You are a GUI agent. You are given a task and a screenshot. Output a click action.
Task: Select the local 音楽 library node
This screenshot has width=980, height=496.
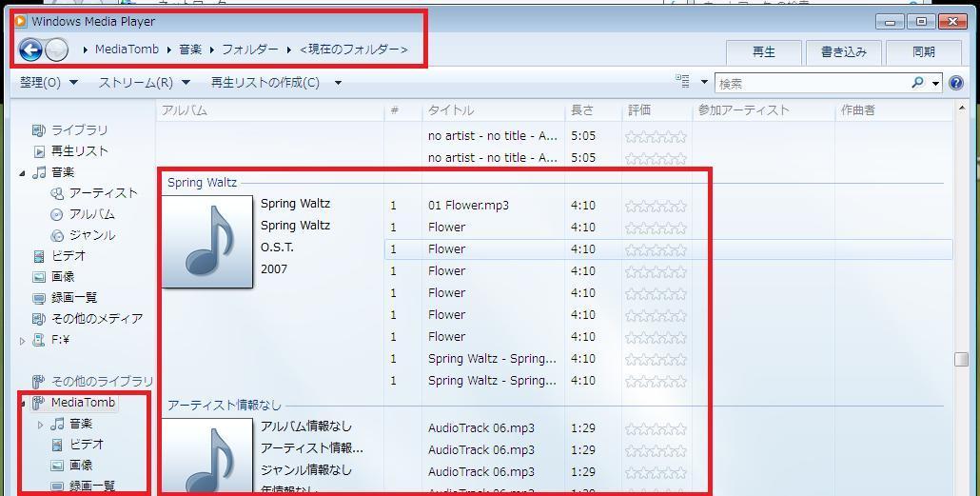pyautogui.click(x=63, y=172)
